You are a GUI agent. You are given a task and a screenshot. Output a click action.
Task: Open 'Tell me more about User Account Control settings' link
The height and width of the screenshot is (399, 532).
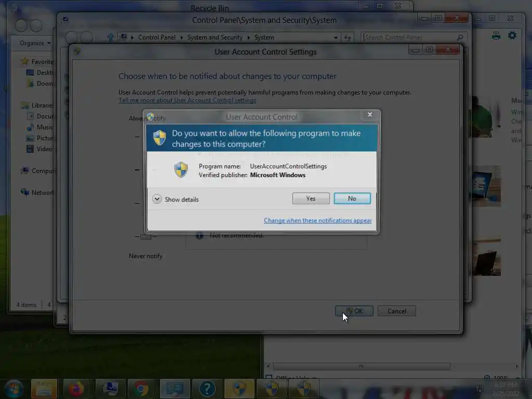pos(187,100)
